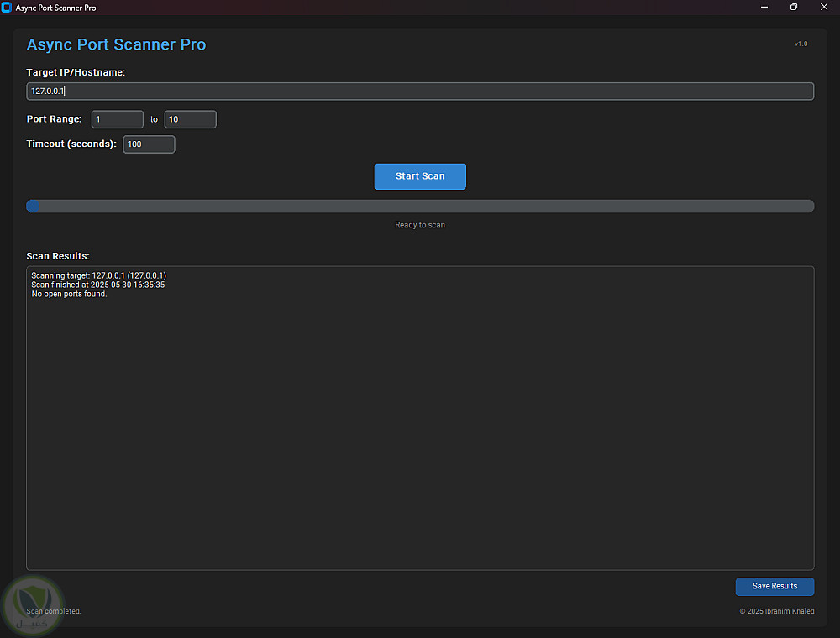Restore down the scanner window
Viewport: 840px width, 638px height.
794,8
